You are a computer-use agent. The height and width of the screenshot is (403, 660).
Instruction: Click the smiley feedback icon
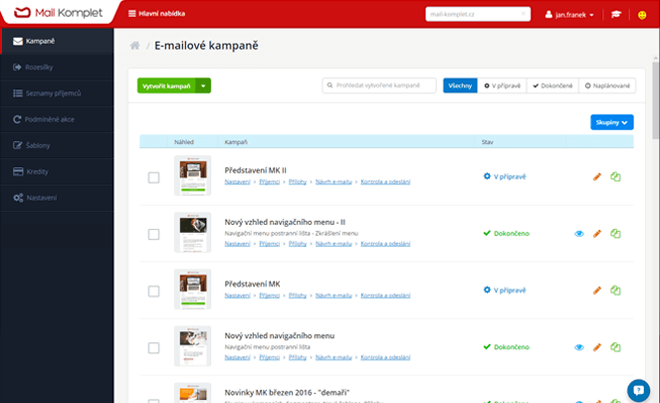point(642,15)
